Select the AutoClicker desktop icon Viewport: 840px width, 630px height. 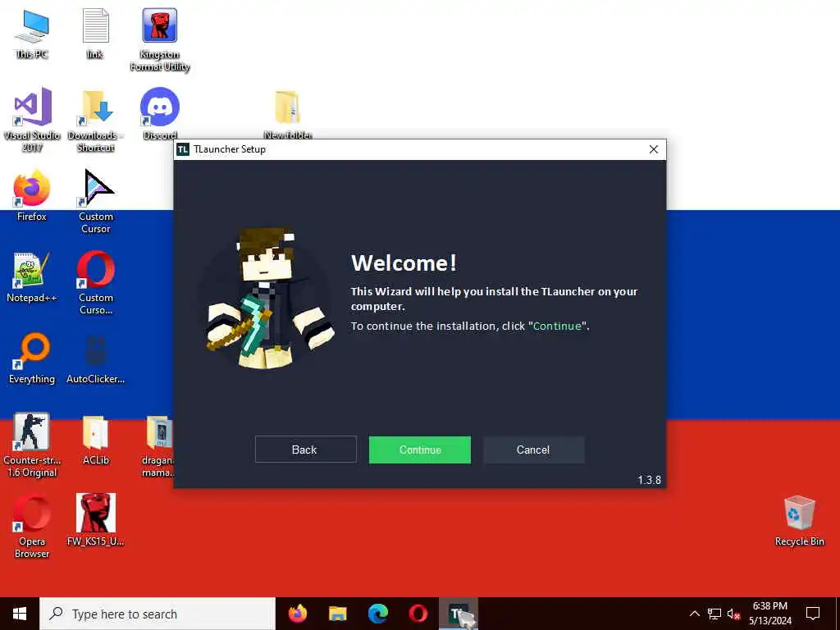click(x=96, y=358)
